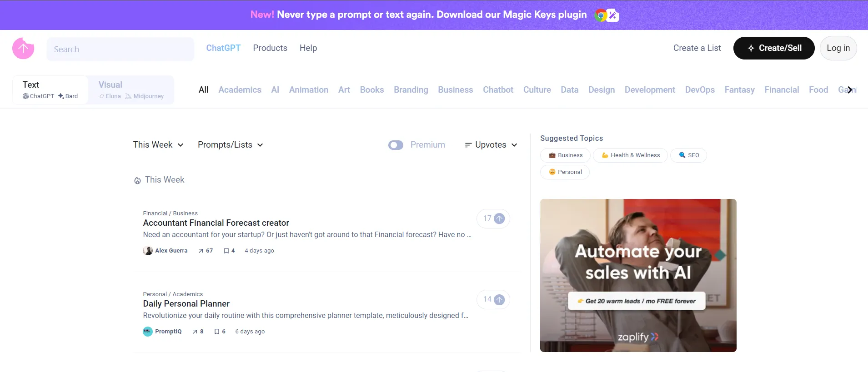
Task: Select the Data category
Action: click(x=570, y=90)
